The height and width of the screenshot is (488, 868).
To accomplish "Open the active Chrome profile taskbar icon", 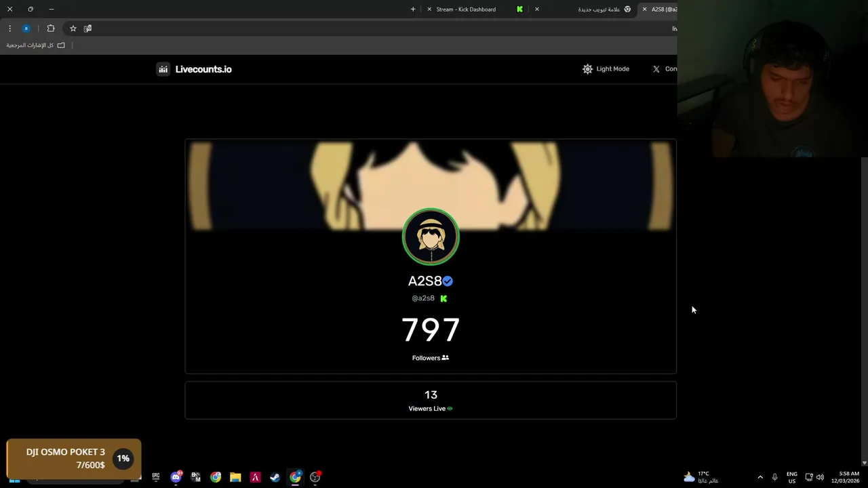I will [x=295, y=477].
